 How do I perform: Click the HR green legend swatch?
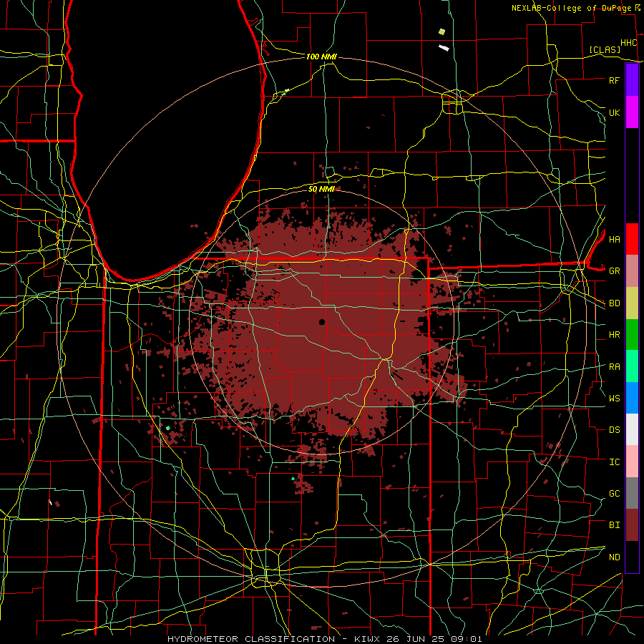[x=632, y=335]
